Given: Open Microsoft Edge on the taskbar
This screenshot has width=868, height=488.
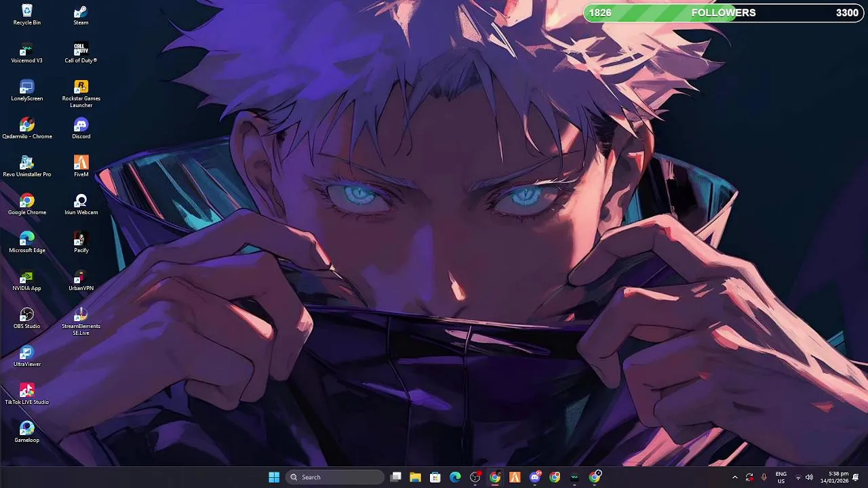Looking at the screenshot, I should point(455,477).
